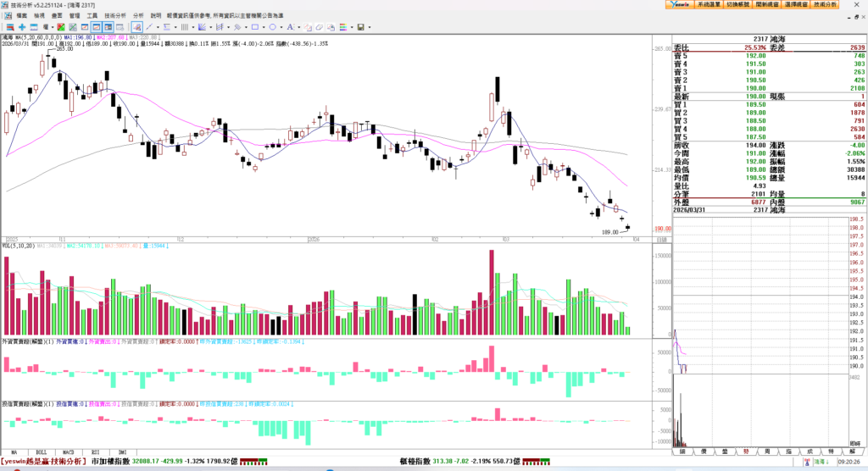Open the color palette grid icon

(x=342, y=27)
